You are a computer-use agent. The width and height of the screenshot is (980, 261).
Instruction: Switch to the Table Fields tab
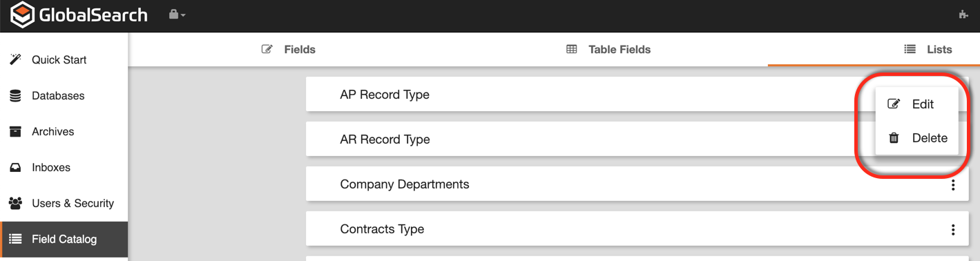click(608, 50)
